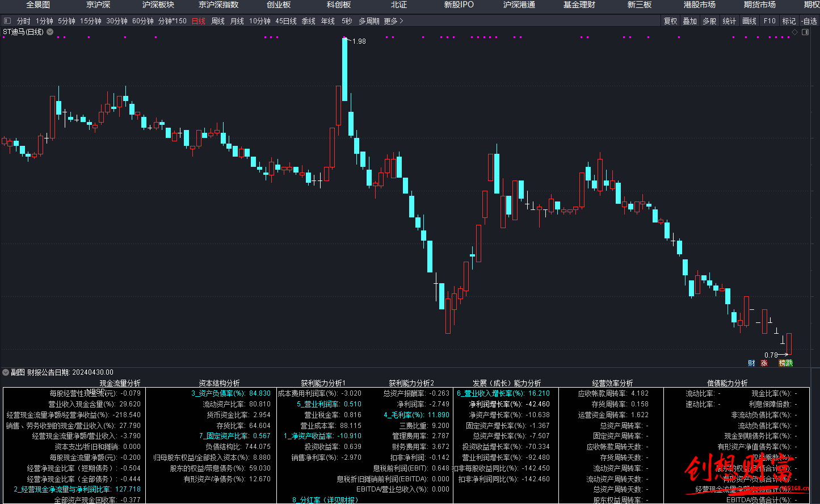This screenshot has width=820, height=504.
Task: Open the 新三板 menu
Action: pos(640,5)
